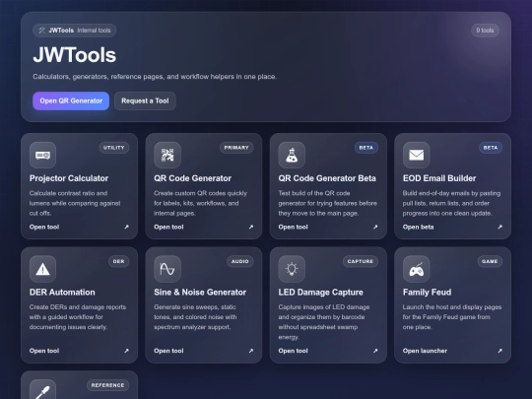Click the arrow icon on QR Code Generator Beta card
Viewport: 532px width, 399px height.
coord(375,227)
